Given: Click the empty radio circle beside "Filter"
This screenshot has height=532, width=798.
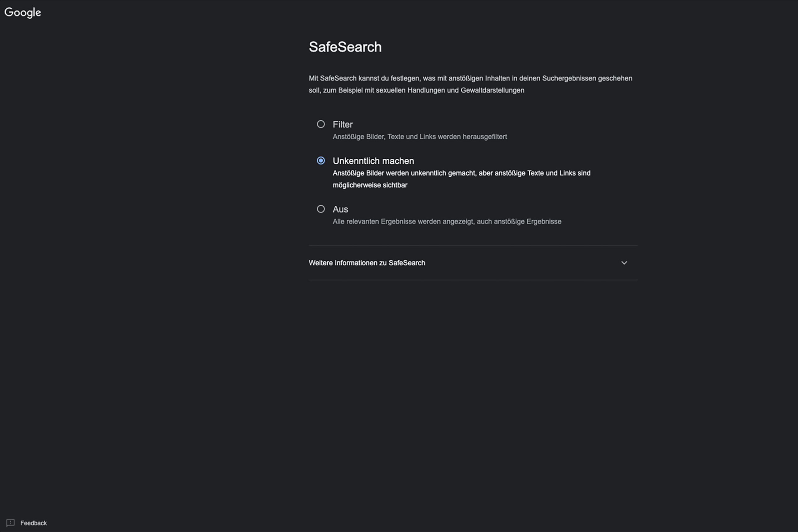Looking at the screenshot, I should (321, 124).
